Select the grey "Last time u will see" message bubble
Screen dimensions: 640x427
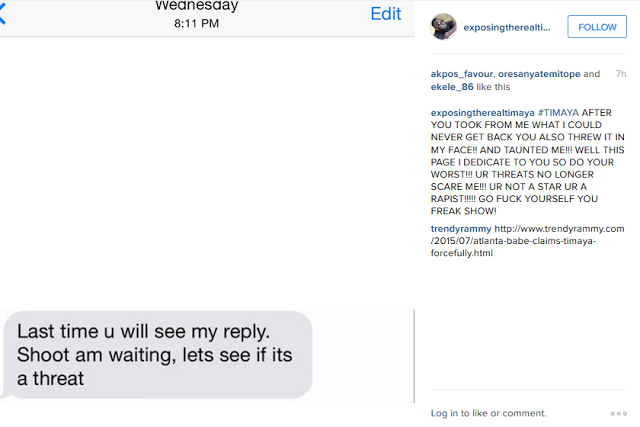click(x=160, y=354)
